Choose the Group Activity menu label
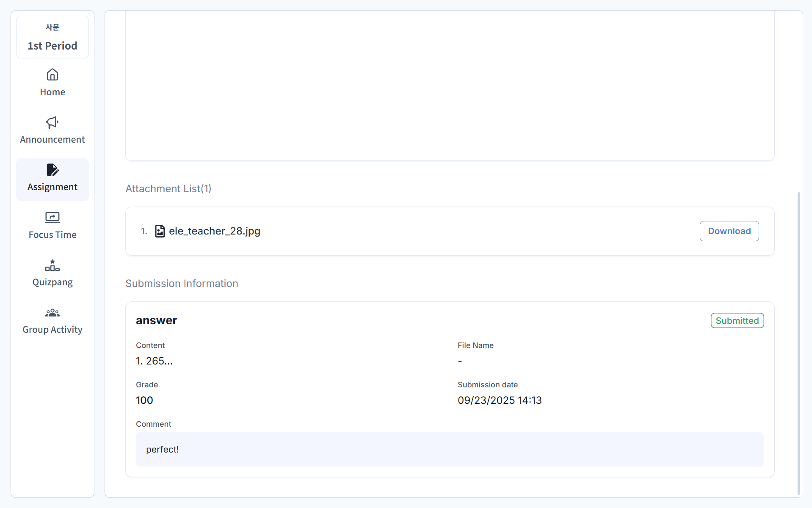The width and height of the screenshot is (812, 508). pos(52,330)
